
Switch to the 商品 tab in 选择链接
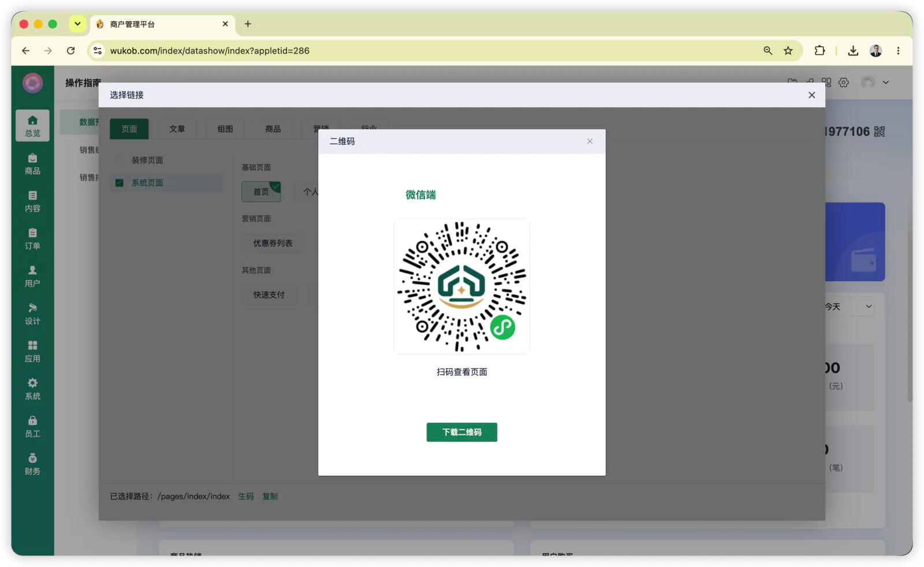[273, 129]
